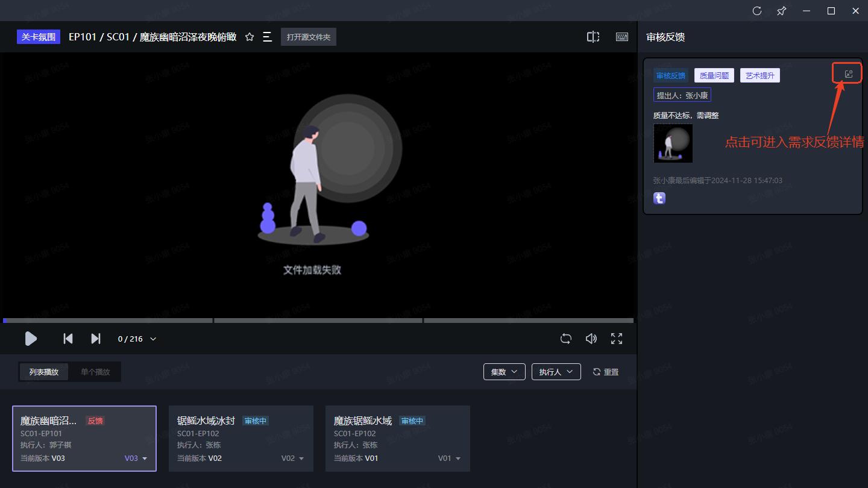
Task: Click the 打开源文件夹 button
Action: (x=308, y=37)
